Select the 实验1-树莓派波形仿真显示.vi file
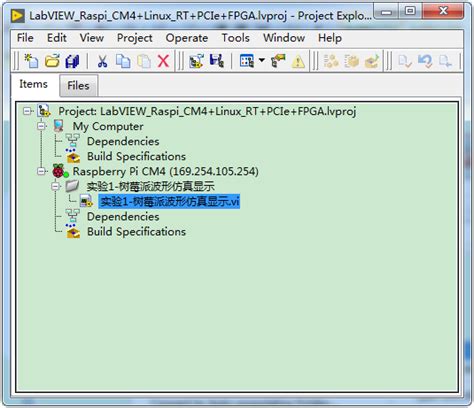The height and width of the screenshot is (408, 474). pos(169,201)
